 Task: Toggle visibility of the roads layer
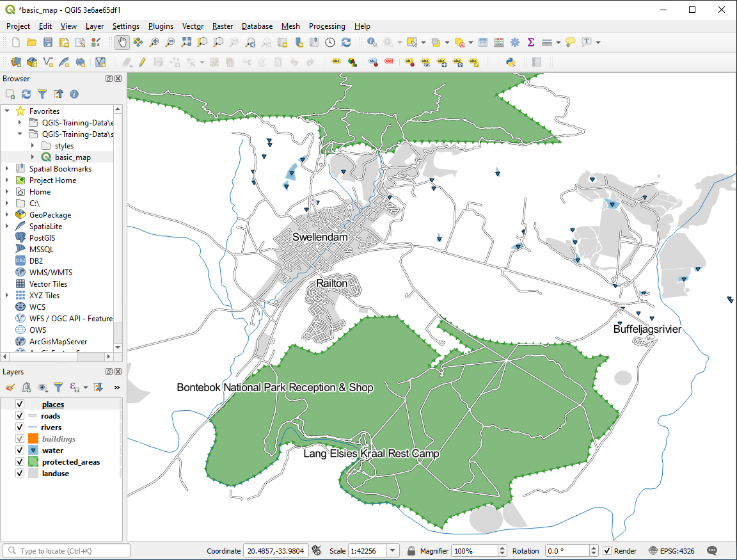pyautogui.click(x=19, y=416)
